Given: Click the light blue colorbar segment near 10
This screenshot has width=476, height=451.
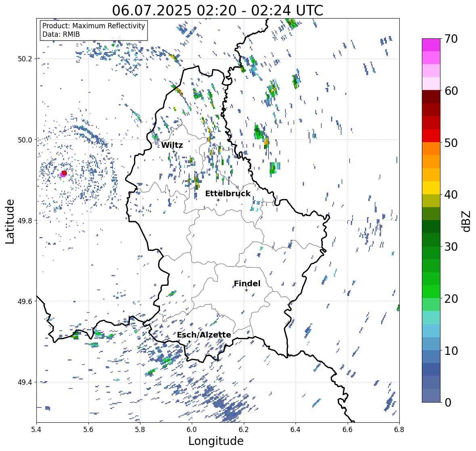Looking at the screenshot, I should coord(431,344).
